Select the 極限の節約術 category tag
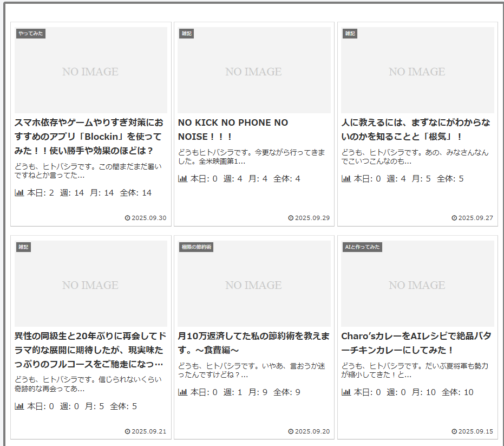The width and height of the screenshot is (504, 446). [x=196, y=247]
